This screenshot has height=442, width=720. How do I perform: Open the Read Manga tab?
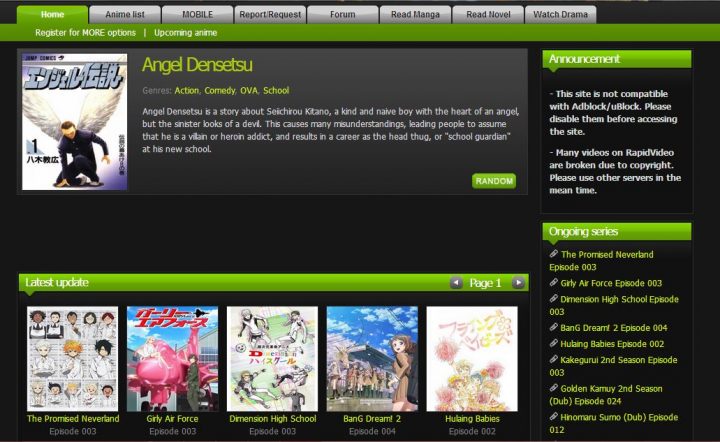click(415, 14)
